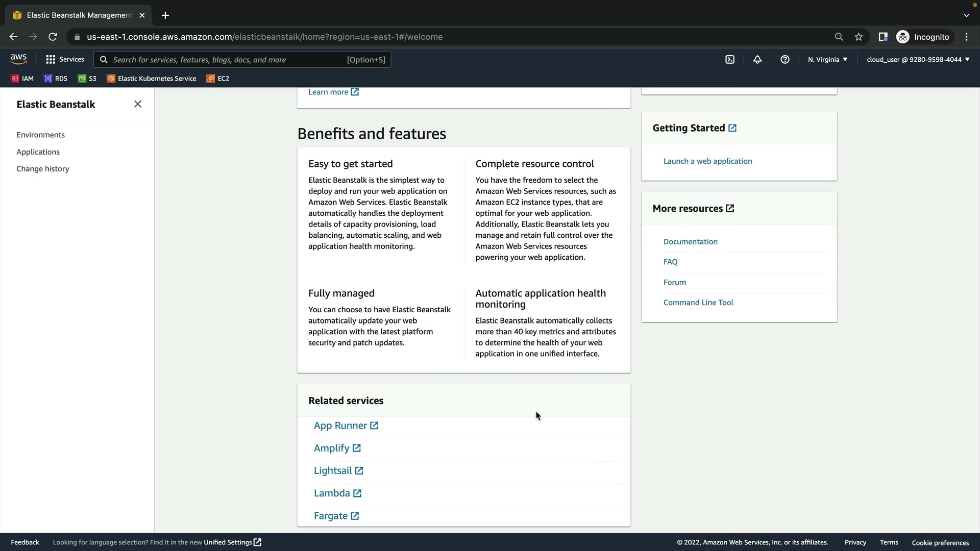980x551 pixels.
Task: Click the AWS logo home icon
Action: pos(18,59)
